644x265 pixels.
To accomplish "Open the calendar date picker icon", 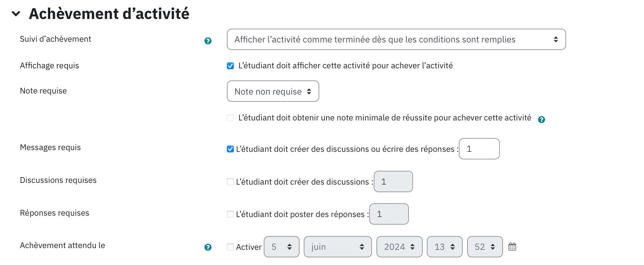I will (x=512, y=247).
